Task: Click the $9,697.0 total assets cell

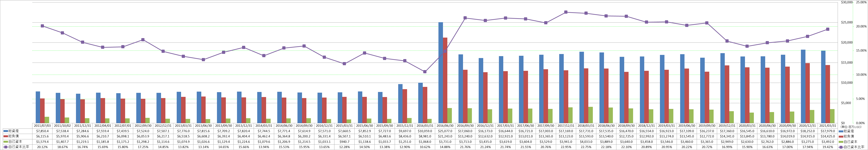Action: tap(405, 131)
